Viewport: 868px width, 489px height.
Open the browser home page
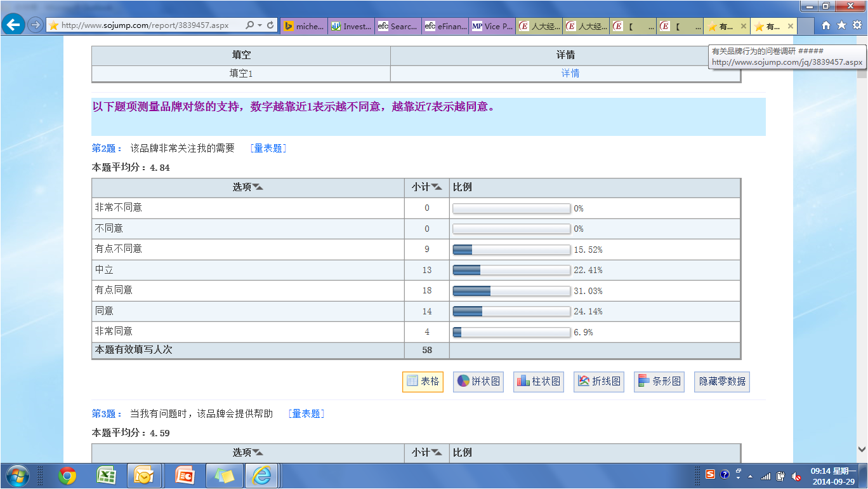click(x=825, y=25)
